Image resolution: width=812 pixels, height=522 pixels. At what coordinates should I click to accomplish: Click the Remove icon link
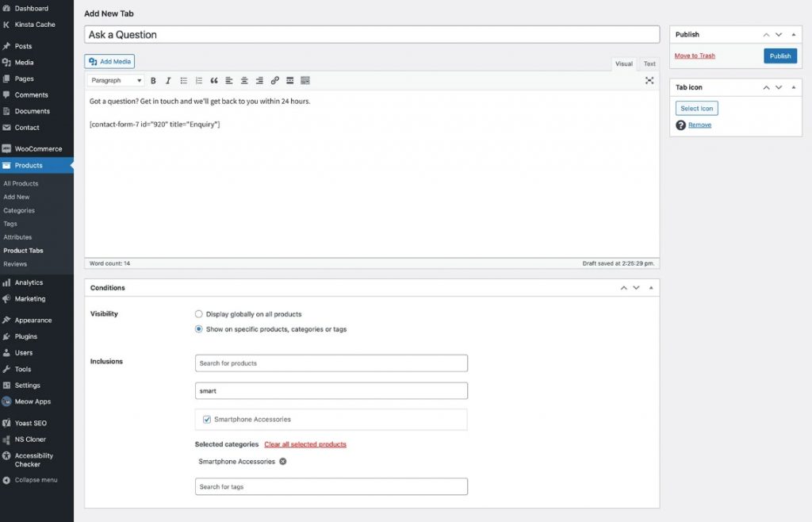tap(699, 125)
